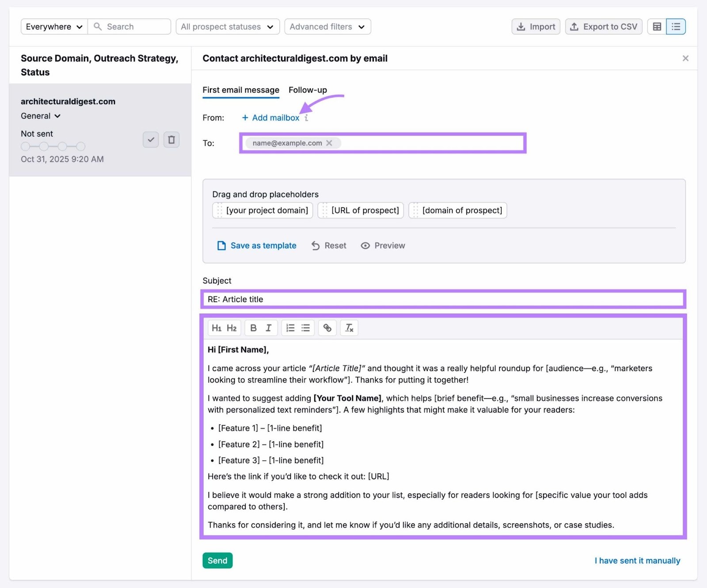Screen dimensions: 707x588
Task: Add a hyperlink using the link icon
Action: pos(327,328)
